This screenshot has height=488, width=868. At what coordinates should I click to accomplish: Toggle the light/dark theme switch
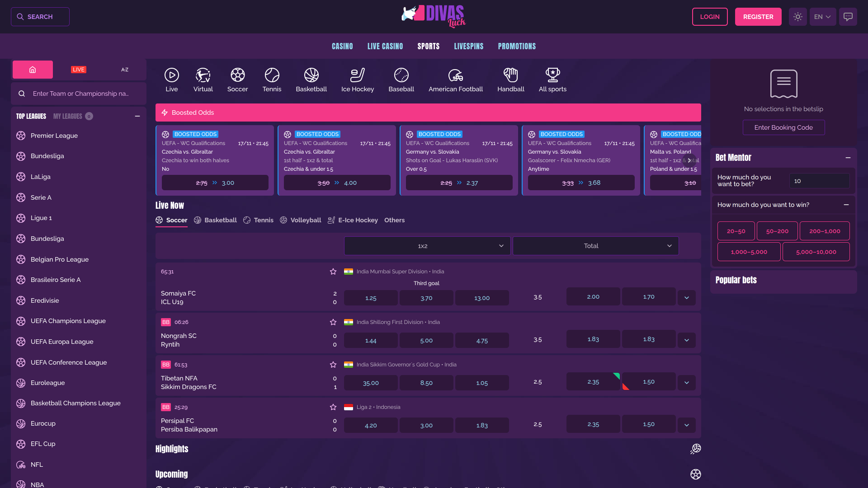[797, 16]
